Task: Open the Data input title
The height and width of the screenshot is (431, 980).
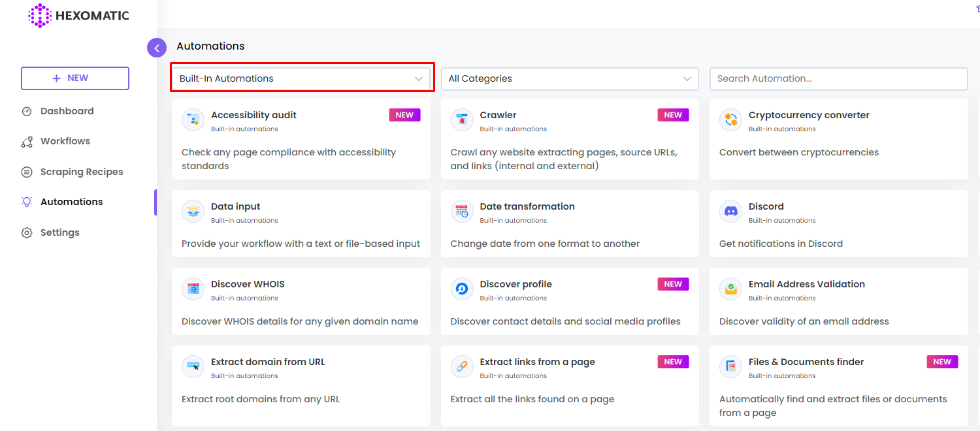Action: (x=236, y=206)
